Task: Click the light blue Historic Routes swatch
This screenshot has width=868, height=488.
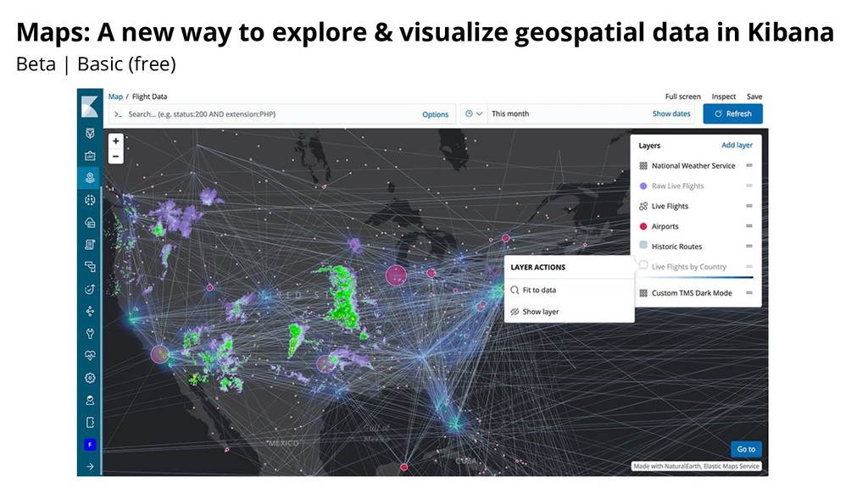Action: [643, 245]
